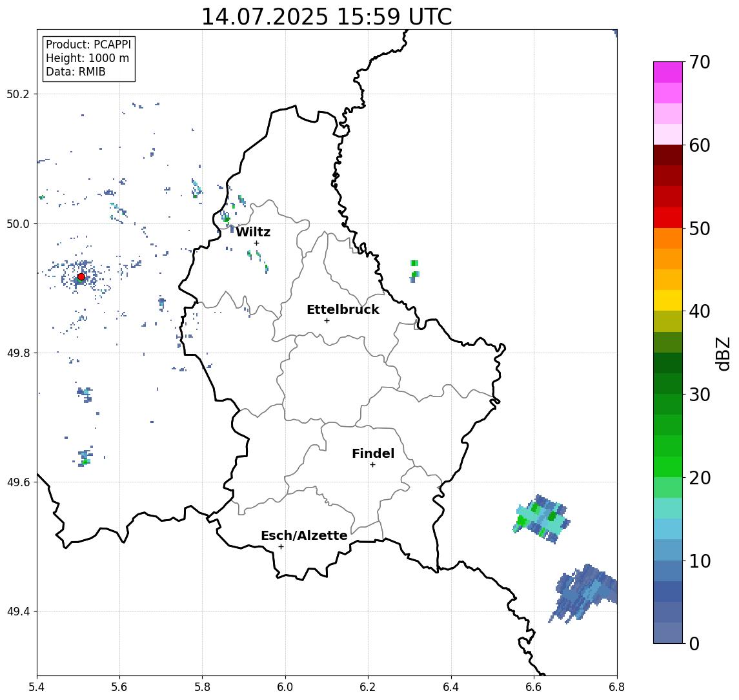739x700 pixels.
Task: Click the title timestamp 14.07.2025 15:59 UTC
Action: pyautogui.click(x=327, y=17)
